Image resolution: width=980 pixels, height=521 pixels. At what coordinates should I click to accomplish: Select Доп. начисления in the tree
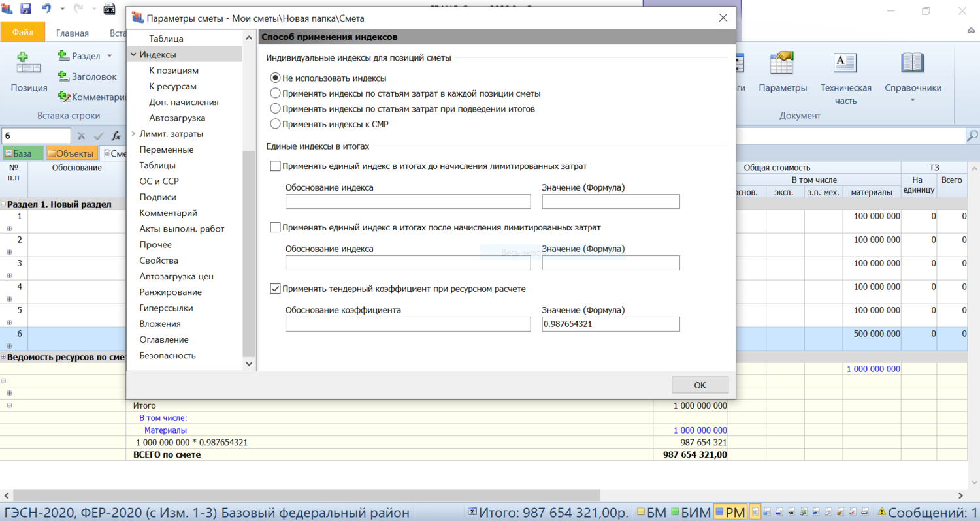pyautogui.click(x=184, y=102)
